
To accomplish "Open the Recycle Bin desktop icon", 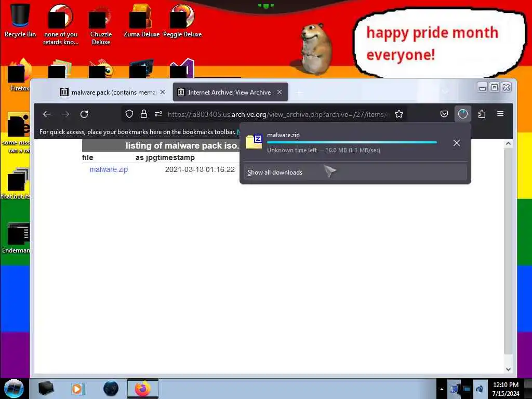I will coord(20,20).
